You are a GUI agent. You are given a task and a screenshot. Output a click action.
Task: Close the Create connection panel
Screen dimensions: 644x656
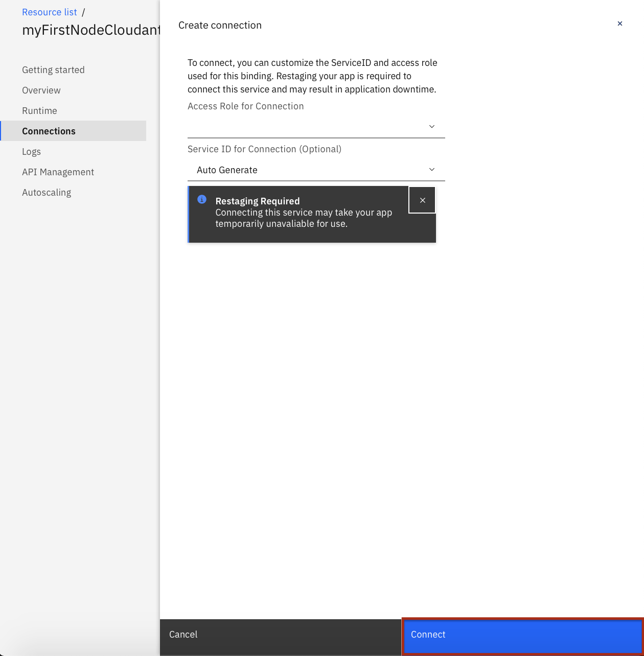point(620,24)
